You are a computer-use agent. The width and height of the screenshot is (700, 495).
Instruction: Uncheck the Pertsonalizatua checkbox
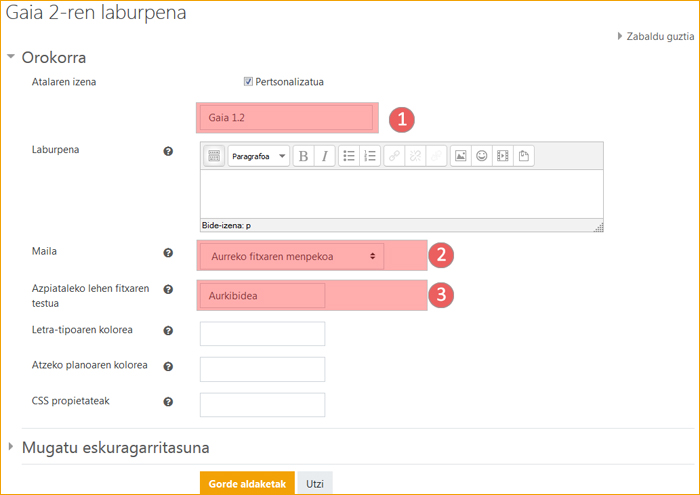coord(248,82)
